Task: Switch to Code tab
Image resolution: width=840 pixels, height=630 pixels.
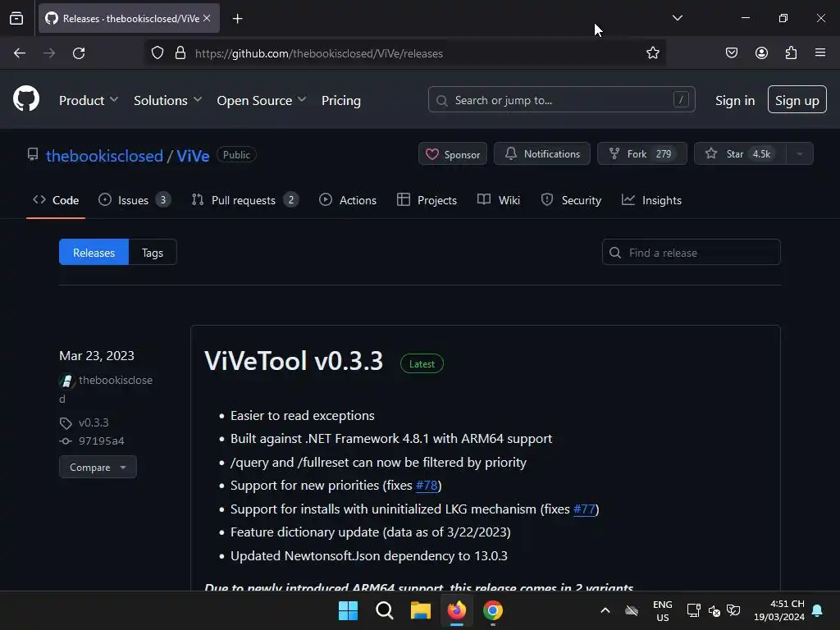Action: coord(56,200)
